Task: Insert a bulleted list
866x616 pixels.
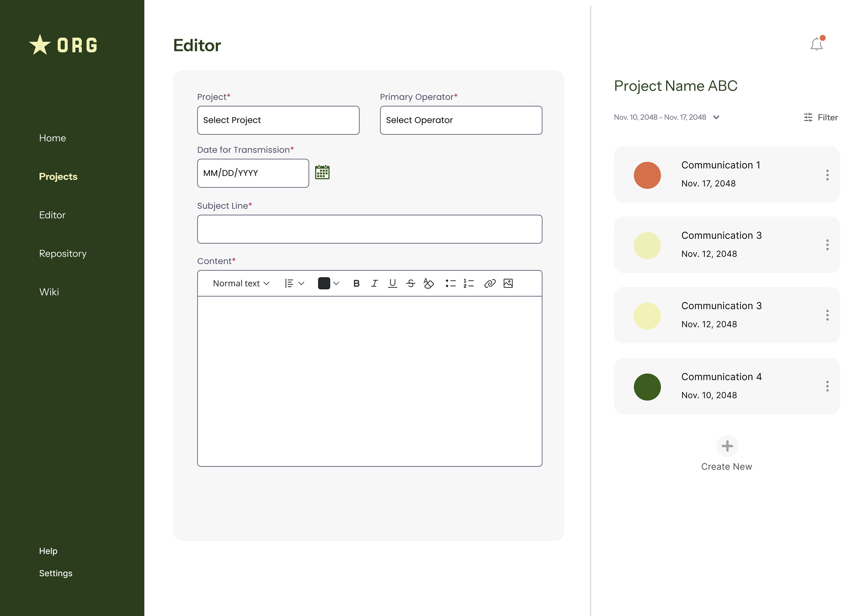Action: [450, 283]
